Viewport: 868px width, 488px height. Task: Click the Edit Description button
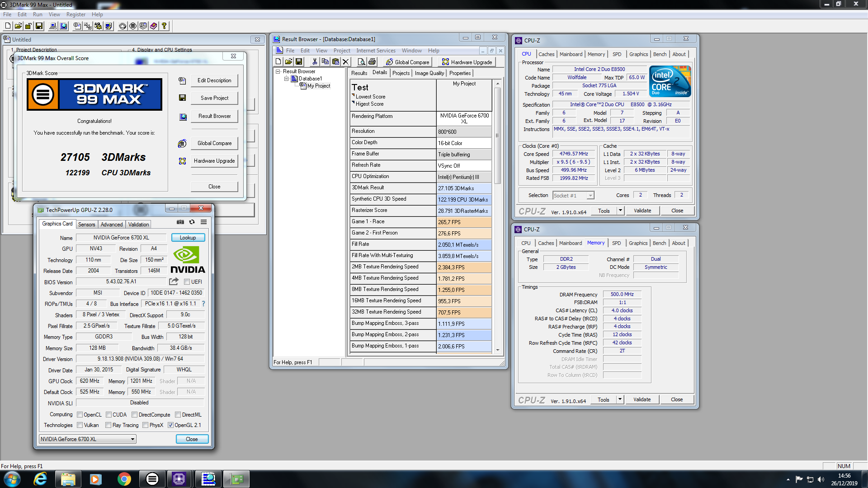coord(214,80)
